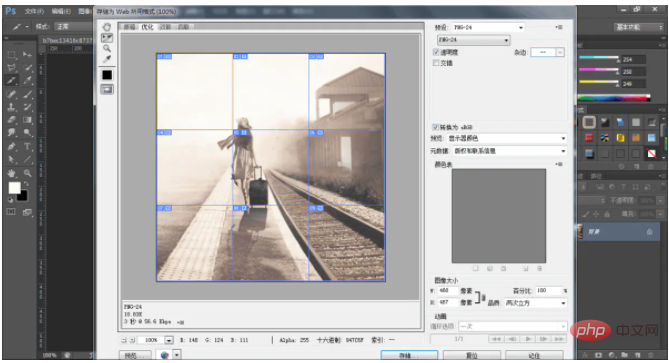Image resolution: width=669 pixels, height=363 pixels.
Task: Click the browser preview icon button
Action: pyautogui.click(x=164, y=354)
